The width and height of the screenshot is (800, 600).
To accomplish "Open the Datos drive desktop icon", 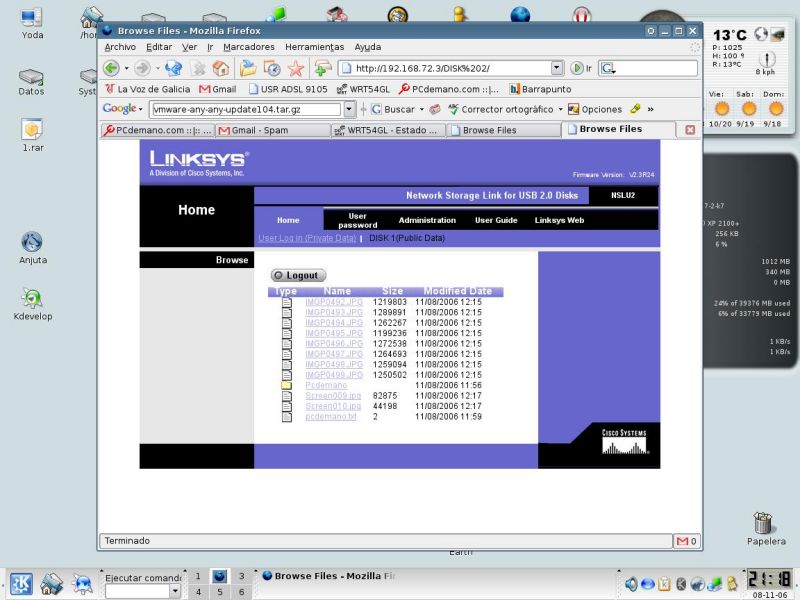I will pos(31,83).
